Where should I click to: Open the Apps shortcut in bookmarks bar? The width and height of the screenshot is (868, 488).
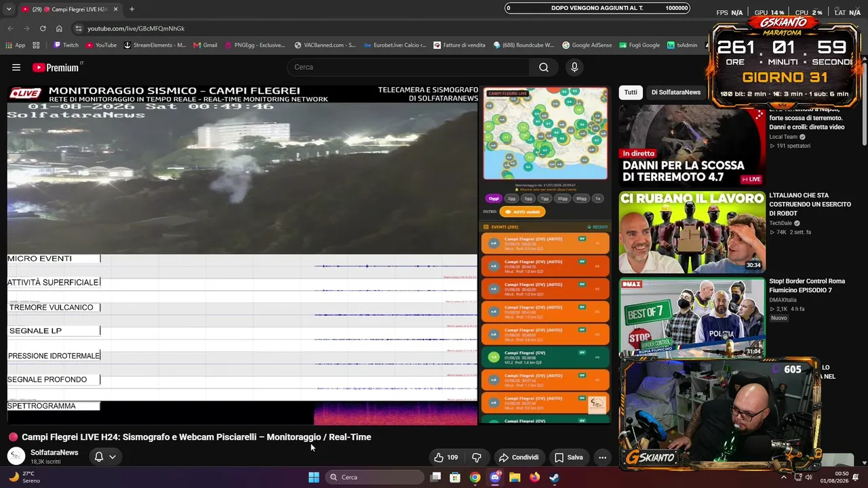[15, 45]
